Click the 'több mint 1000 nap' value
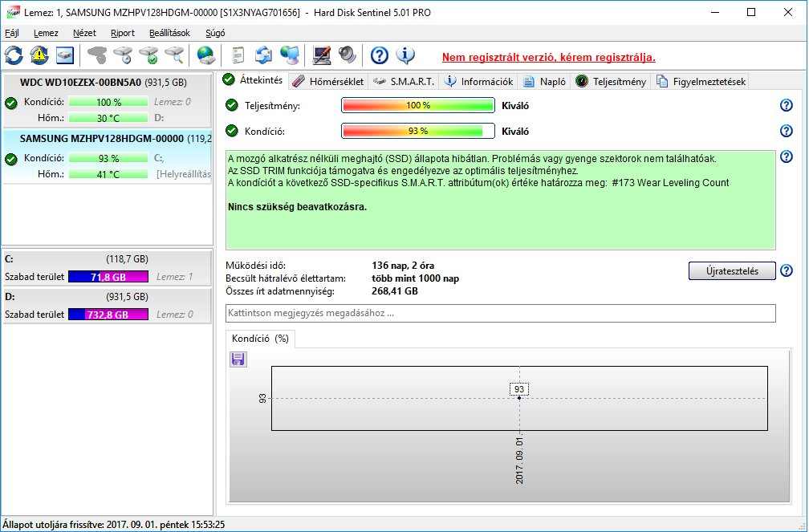Image resolution: width=809 pixels, height=532 pixels. click(416, 278)
